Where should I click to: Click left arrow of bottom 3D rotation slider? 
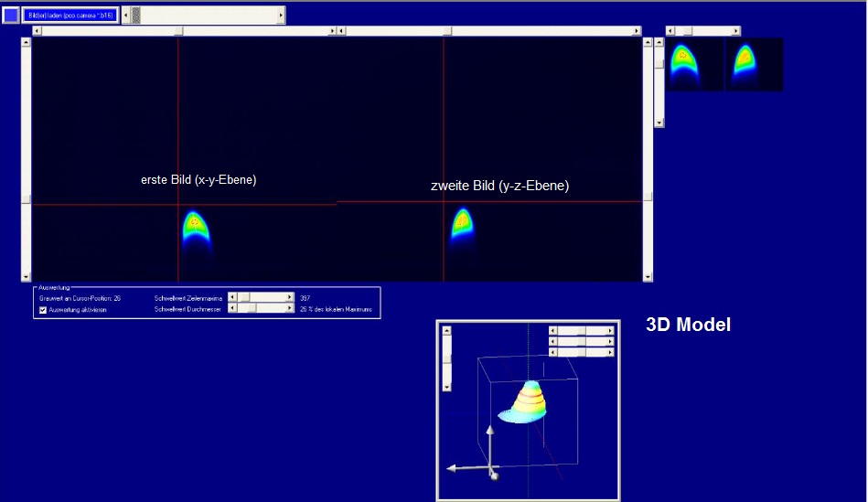tap(552, 351)
